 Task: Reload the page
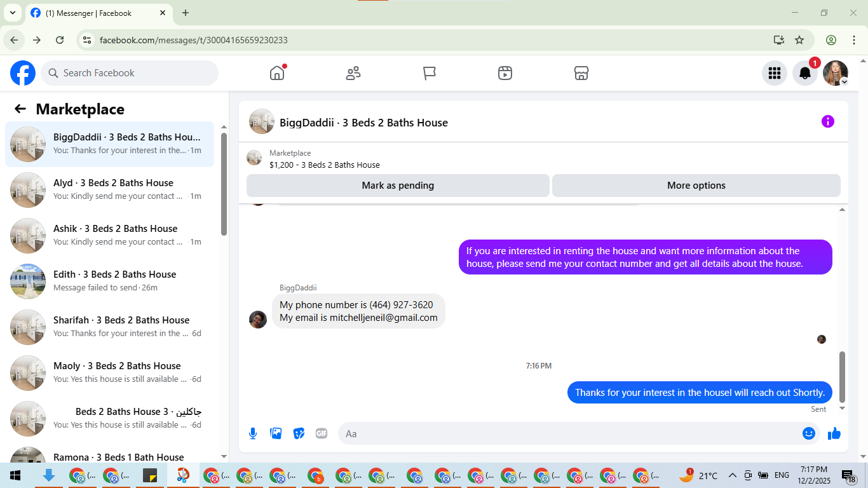click(60, 40)
